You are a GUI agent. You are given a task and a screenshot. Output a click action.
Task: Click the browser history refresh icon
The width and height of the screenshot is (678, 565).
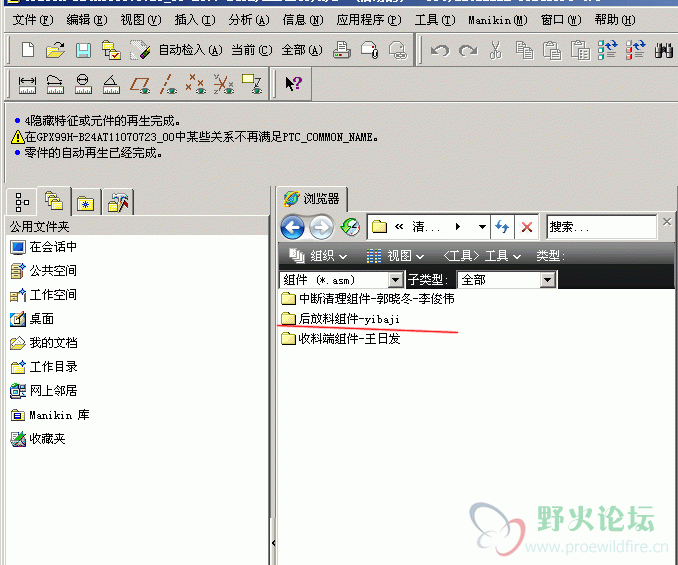(350, 227)
